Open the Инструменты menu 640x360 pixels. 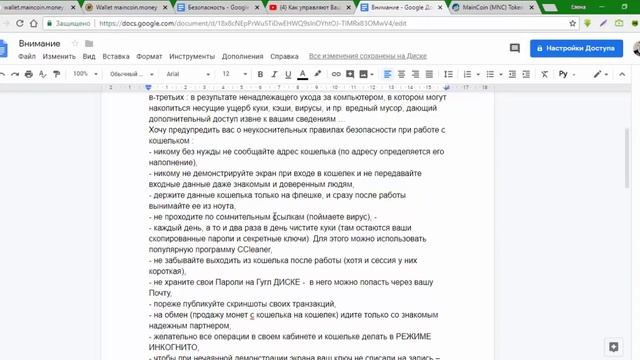tap(192, 56)
